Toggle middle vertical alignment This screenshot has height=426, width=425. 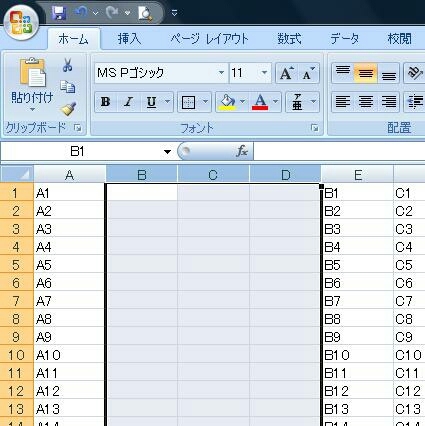tap(366, 73)
